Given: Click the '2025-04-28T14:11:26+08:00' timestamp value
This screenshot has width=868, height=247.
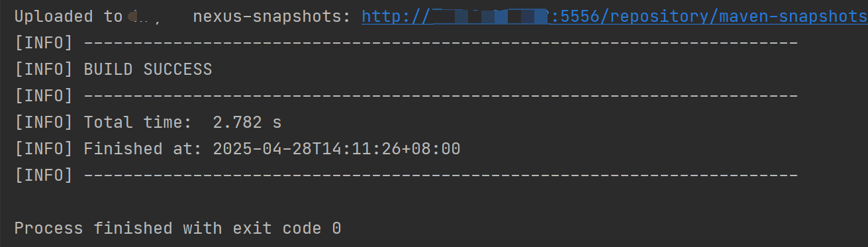Looking at the screenshot, I should (336, 149).
